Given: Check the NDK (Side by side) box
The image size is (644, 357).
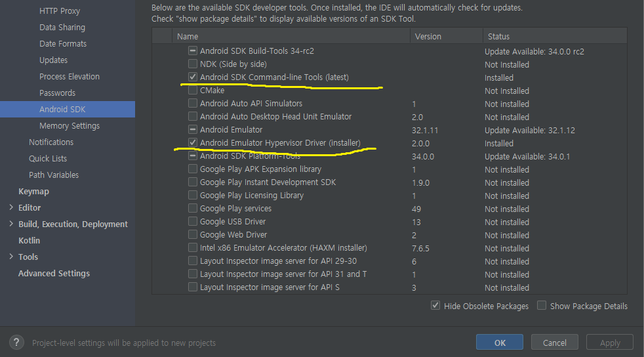Looking at the screenshot, I should 193,64.
